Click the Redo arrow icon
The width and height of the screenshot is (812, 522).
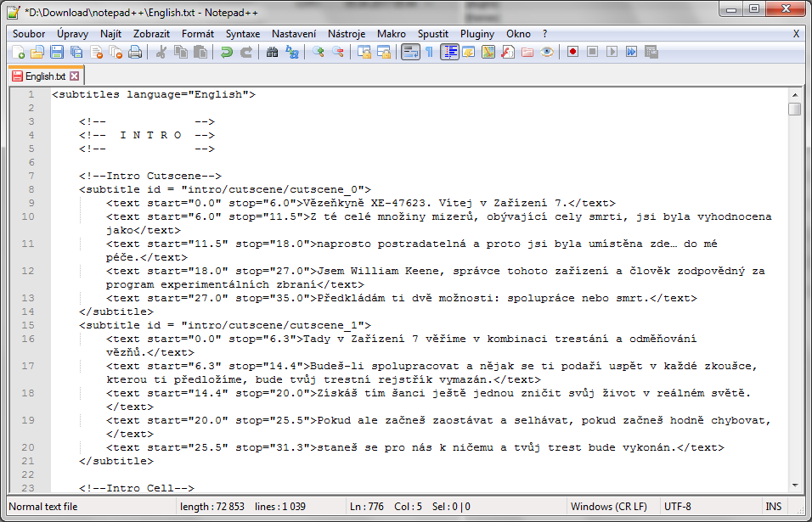click(245, 53)
